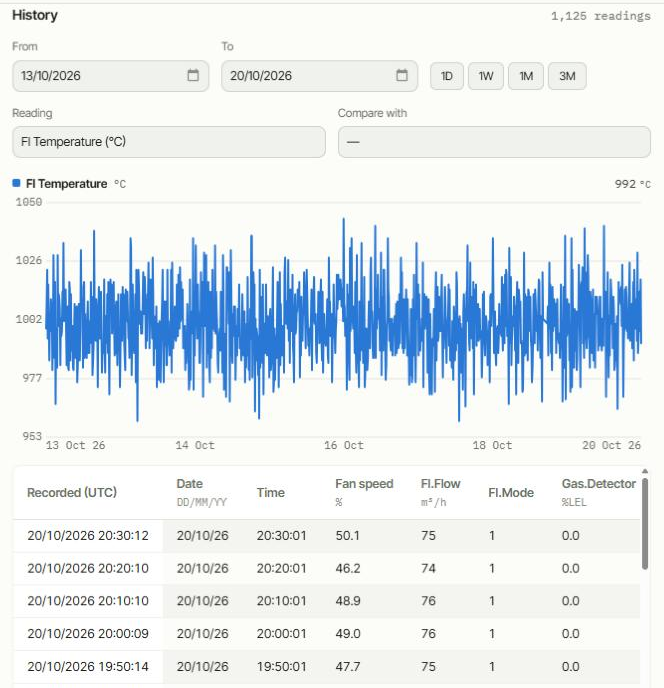Select the row recorded at 20:30:12
Viewport: 664px width, 688px height.
pyautogui.click(x=327, y=536)
